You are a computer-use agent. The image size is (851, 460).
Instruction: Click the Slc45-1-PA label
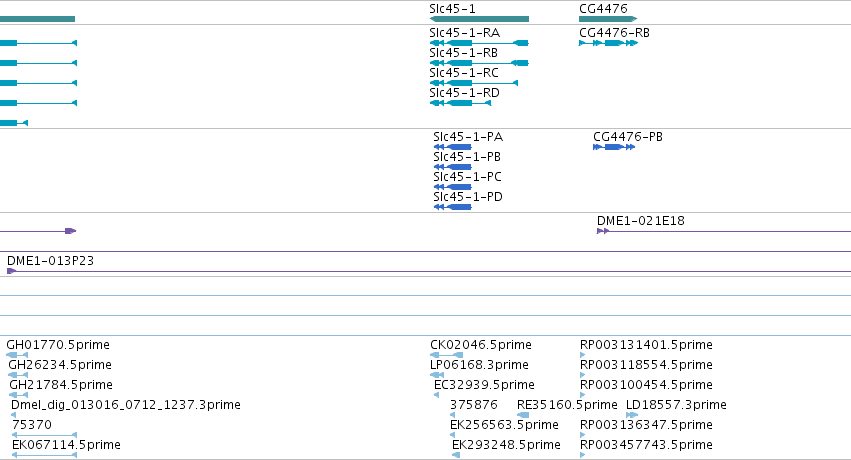pyautogui.click(x=468, y=137)
